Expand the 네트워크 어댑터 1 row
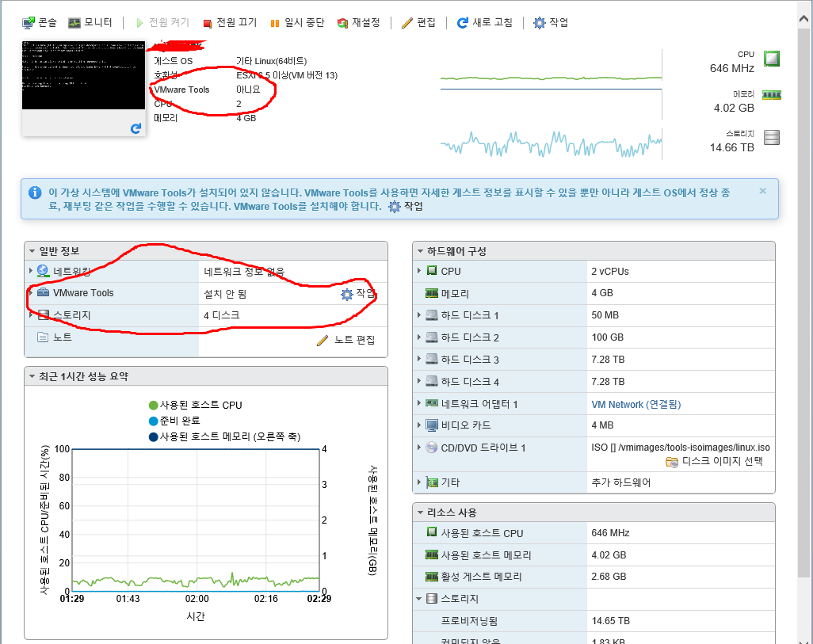The image size is (813, 644). 419,403
